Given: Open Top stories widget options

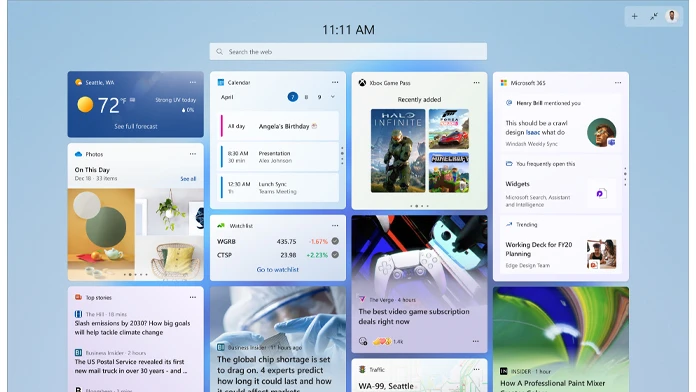Looking at the screenshot, I should 193,297.
